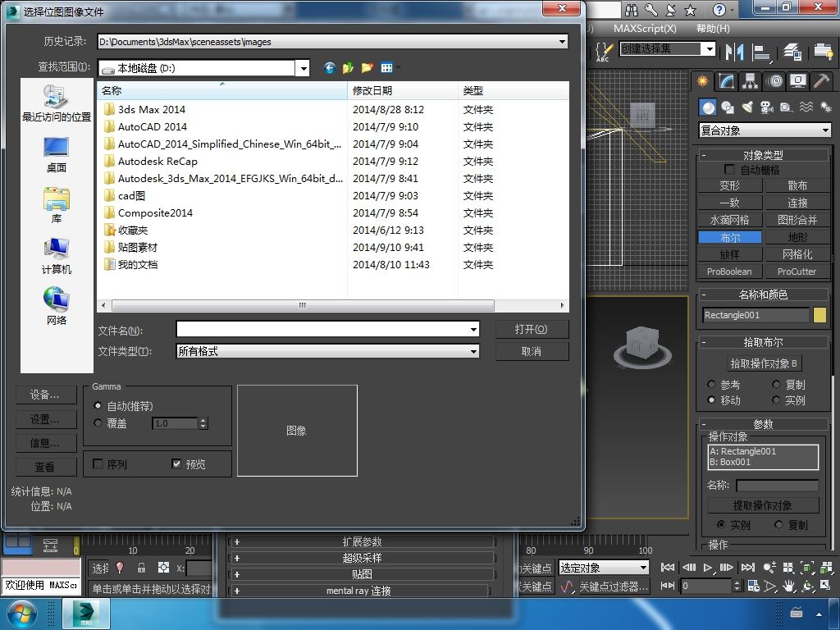Expand the 超级采样 rollout
This screenshot has width=840, height=630.
362,558
